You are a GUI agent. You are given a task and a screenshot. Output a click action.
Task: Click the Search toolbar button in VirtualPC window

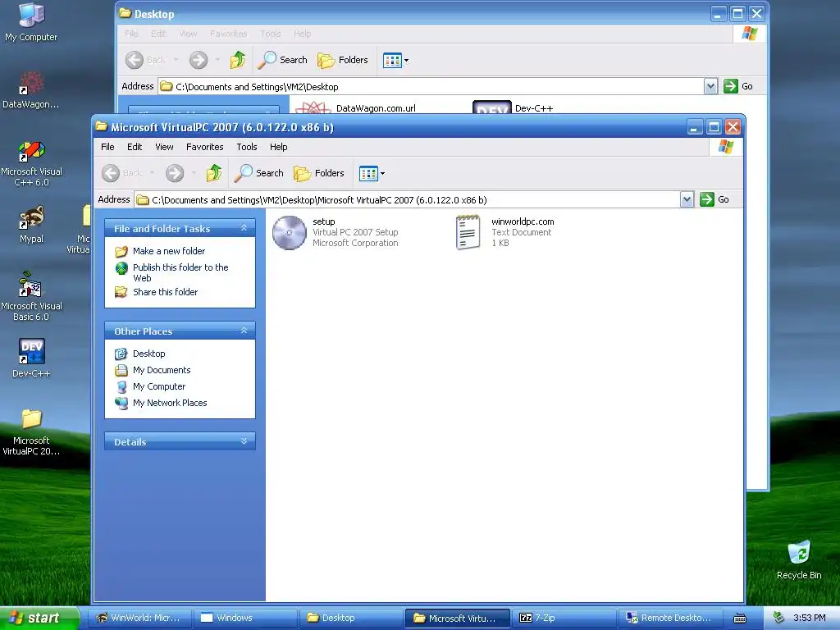point(259,173)
